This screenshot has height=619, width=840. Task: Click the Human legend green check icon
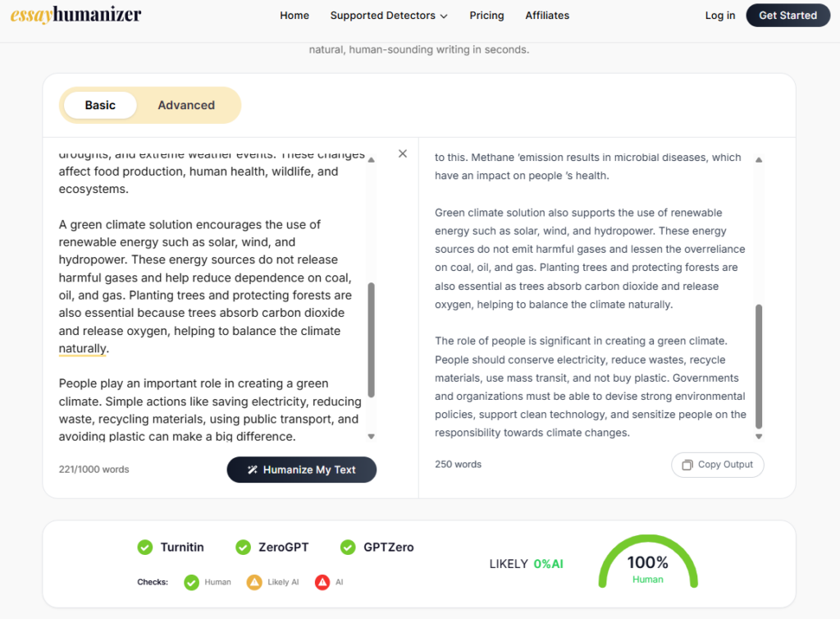(192, 582)
